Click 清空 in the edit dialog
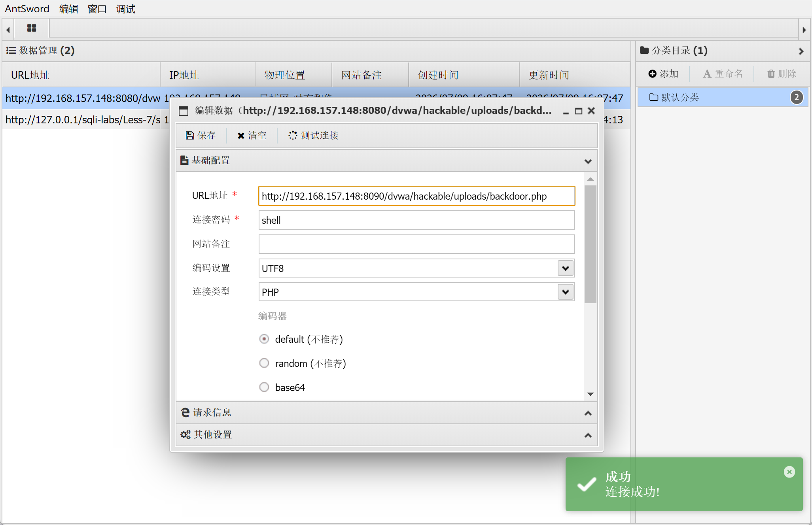Image resolution: width=812 pixels, height=525 pixels. [252, 136]
